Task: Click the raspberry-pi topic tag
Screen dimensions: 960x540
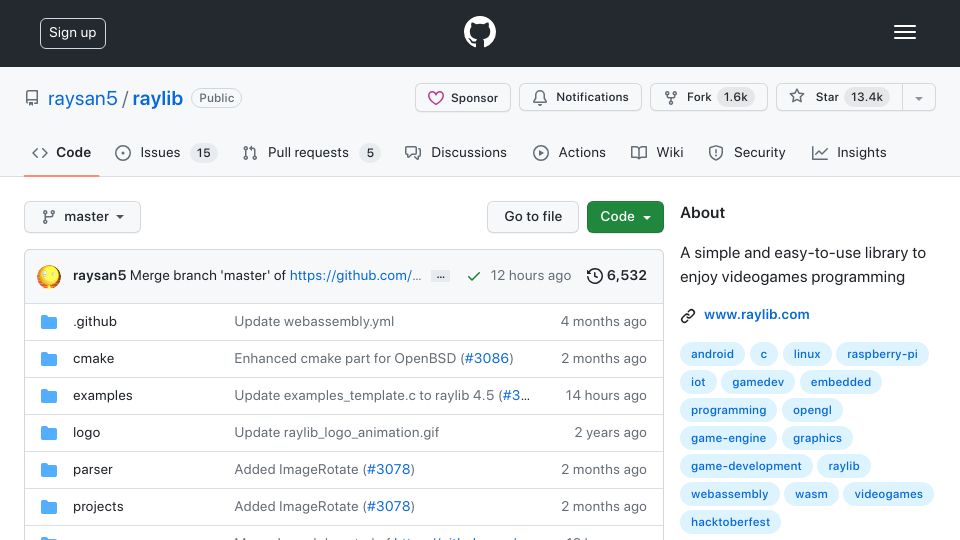Action: click(882, 354)
